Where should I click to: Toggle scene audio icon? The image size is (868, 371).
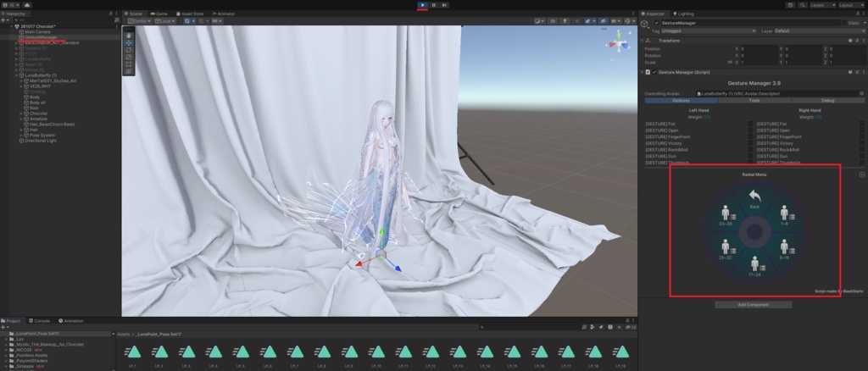point(578,21)
